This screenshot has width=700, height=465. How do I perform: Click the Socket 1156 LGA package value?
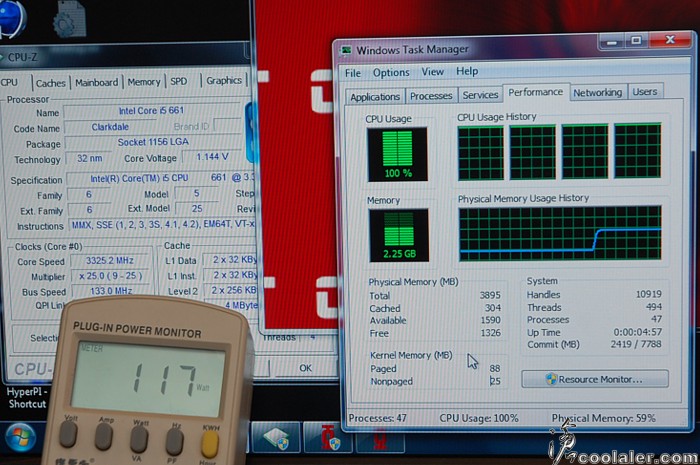153,142
